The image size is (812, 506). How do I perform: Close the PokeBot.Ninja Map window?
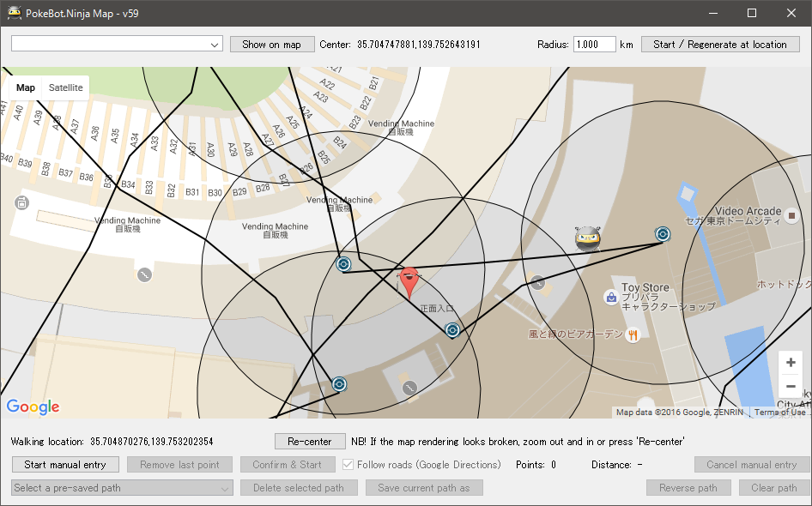click(x=791, y=13)
